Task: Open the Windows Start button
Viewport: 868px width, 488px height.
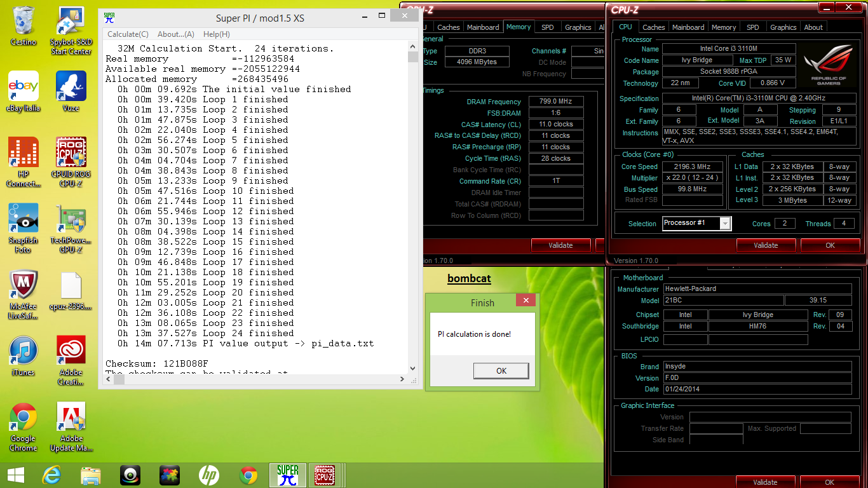Action: click(15, 475)
